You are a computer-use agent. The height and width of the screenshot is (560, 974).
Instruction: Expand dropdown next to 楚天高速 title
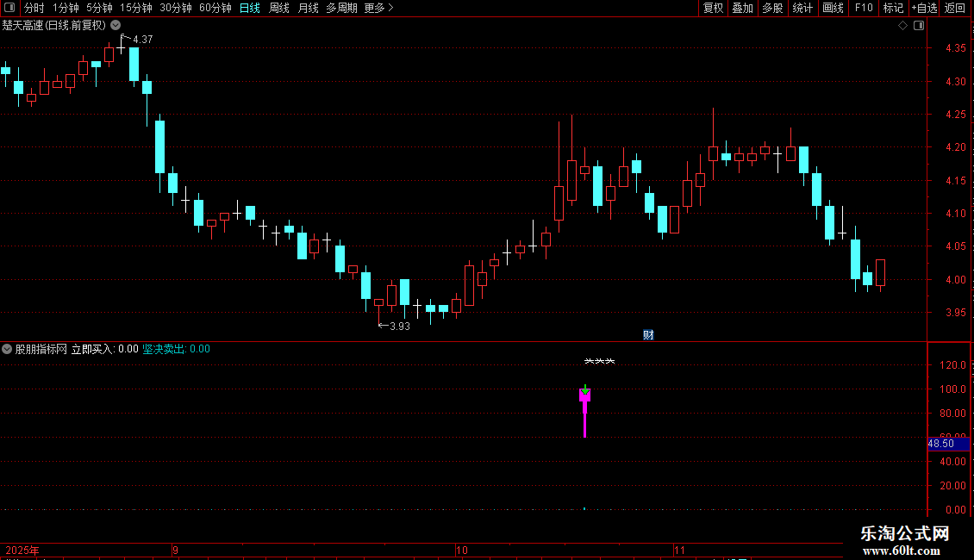point(116,25)
